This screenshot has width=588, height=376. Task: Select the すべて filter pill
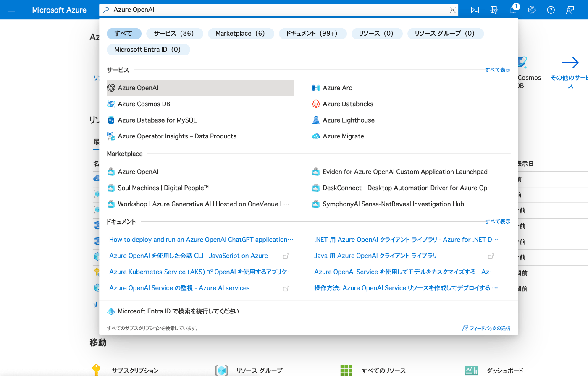pos(123,34)
